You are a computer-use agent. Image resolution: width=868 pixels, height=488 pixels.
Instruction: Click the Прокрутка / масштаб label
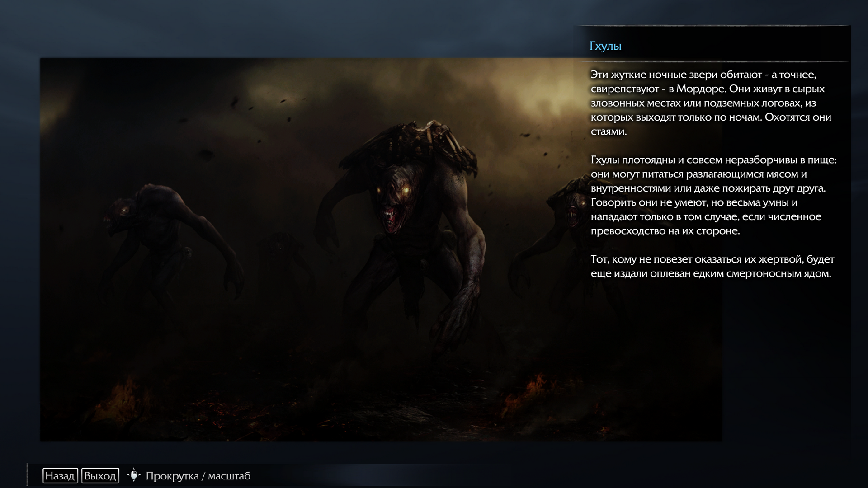click(198, 476)
